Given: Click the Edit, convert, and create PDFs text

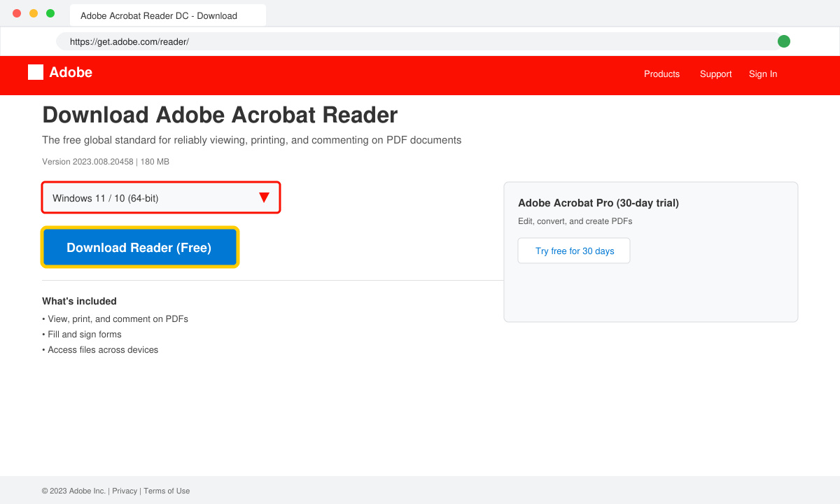Looking at the screenshot, I should 575,221.
